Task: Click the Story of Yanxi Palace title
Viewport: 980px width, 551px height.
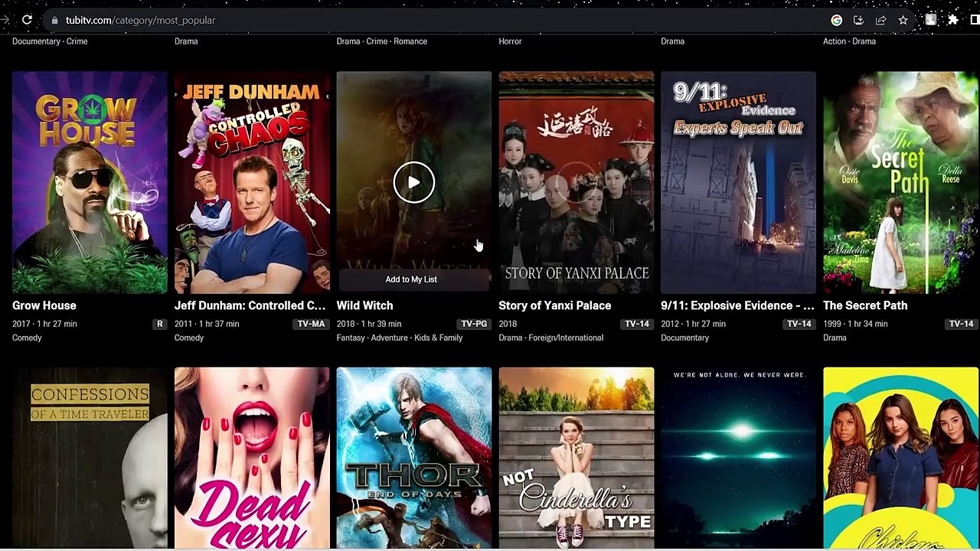Action: 555,305
